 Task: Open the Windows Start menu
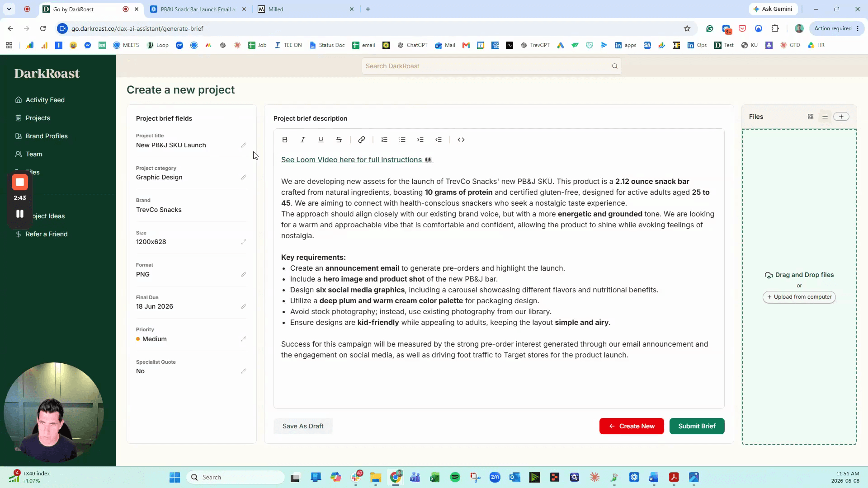point(175,477)
